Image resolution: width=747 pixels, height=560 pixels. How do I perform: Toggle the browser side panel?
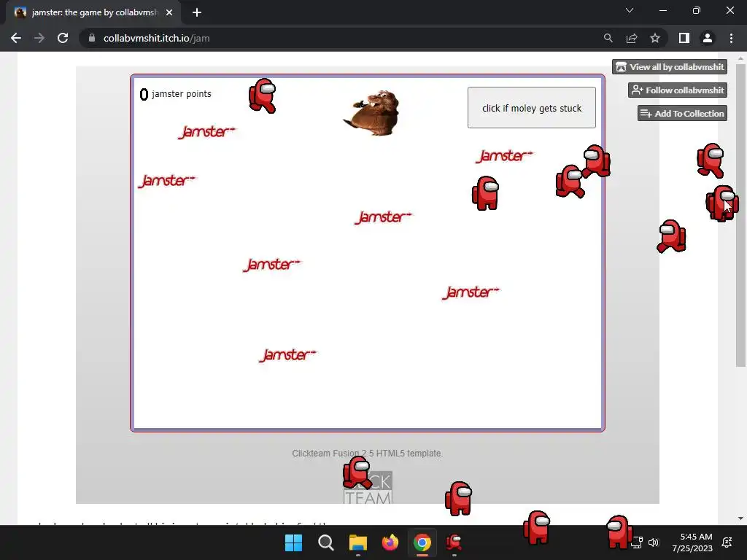[684, 38]
